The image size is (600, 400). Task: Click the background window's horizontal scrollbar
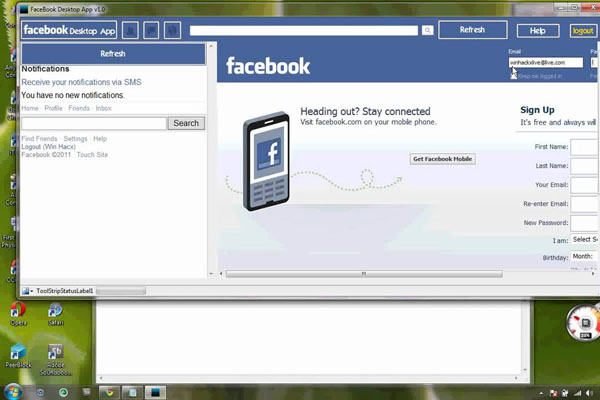[x=308, y=378]
